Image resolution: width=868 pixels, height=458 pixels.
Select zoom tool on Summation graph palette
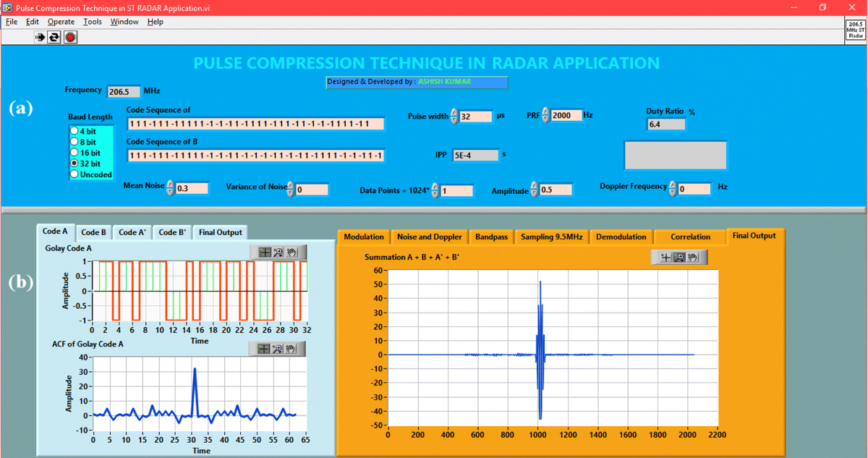pos(678,257)
